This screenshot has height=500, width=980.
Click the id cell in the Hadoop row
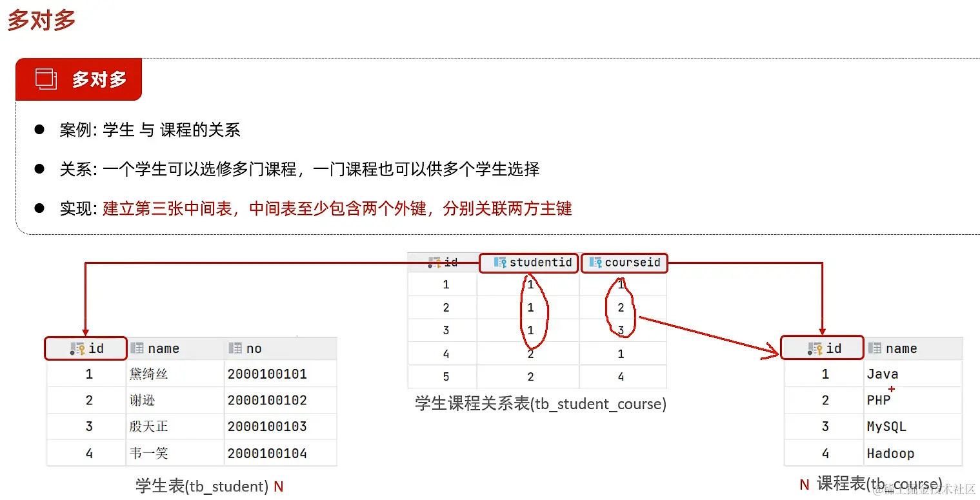[x=825, y=454]
